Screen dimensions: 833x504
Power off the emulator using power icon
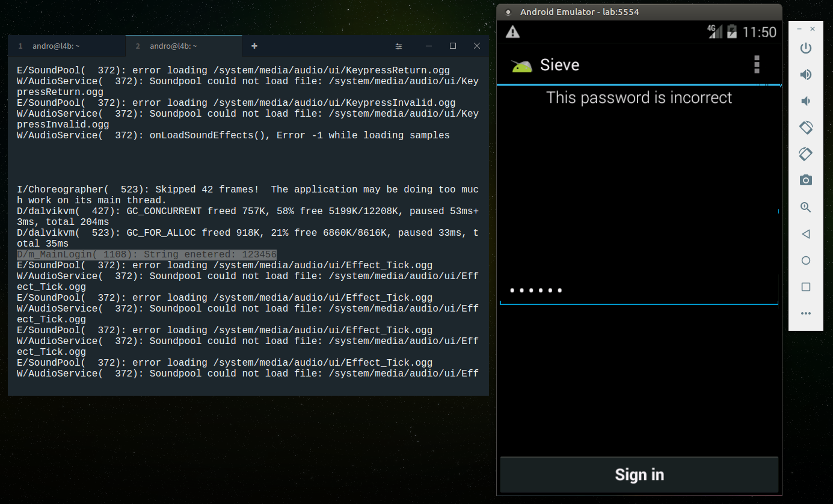806,48
